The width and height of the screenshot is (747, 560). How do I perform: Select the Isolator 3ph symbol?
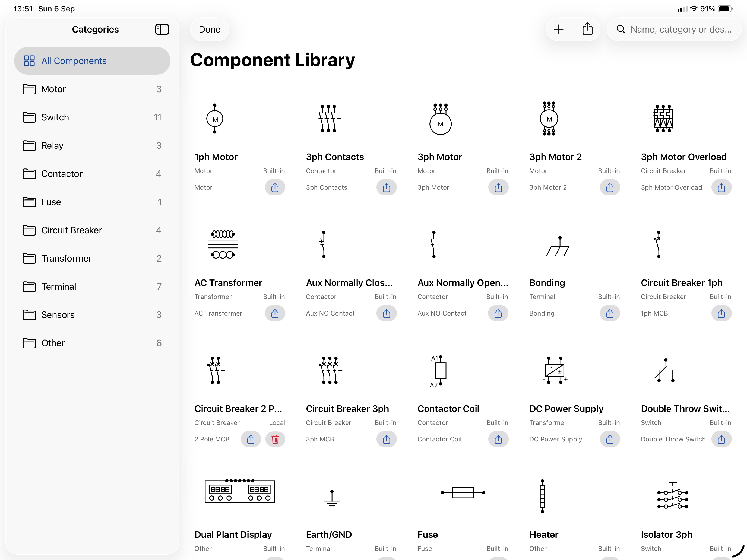[672, 495]
